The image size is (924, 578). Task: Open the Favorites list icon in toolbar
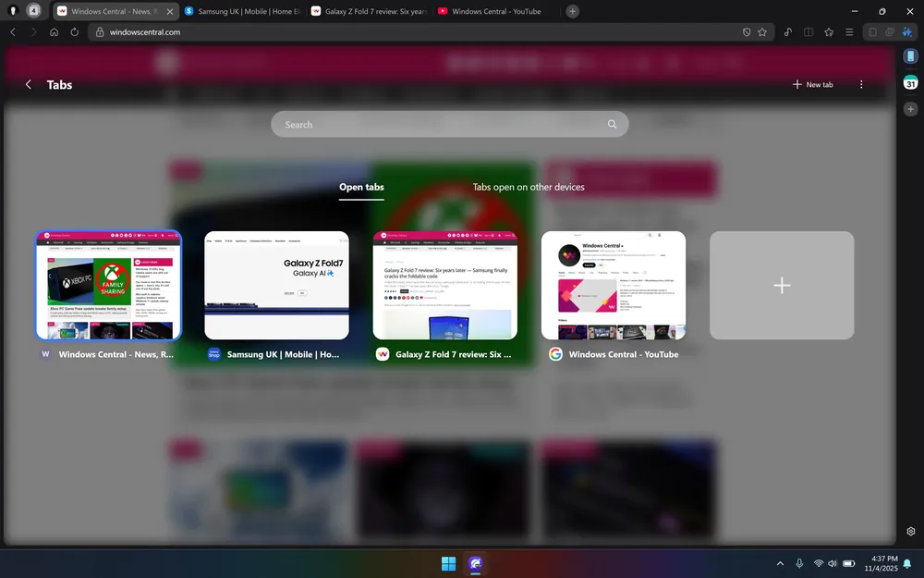[x=829, y=31]
